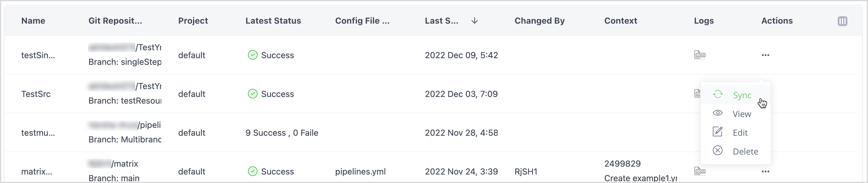This screenshot has width=868, height=183.
Task: Select Sync from the actions menu
Action: pyautogui.click(x=741, y=95)
